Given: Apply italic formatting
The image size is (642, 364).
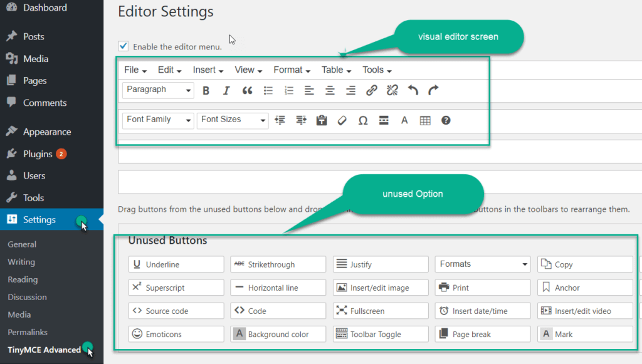Looking at the screenshot, I should tap(226, 90).
